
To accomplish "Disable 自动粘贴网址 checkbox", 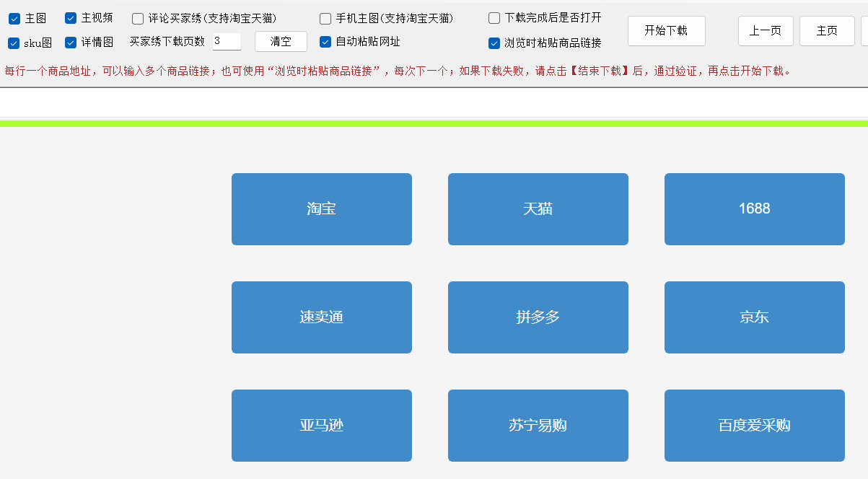I will point(325,42).
